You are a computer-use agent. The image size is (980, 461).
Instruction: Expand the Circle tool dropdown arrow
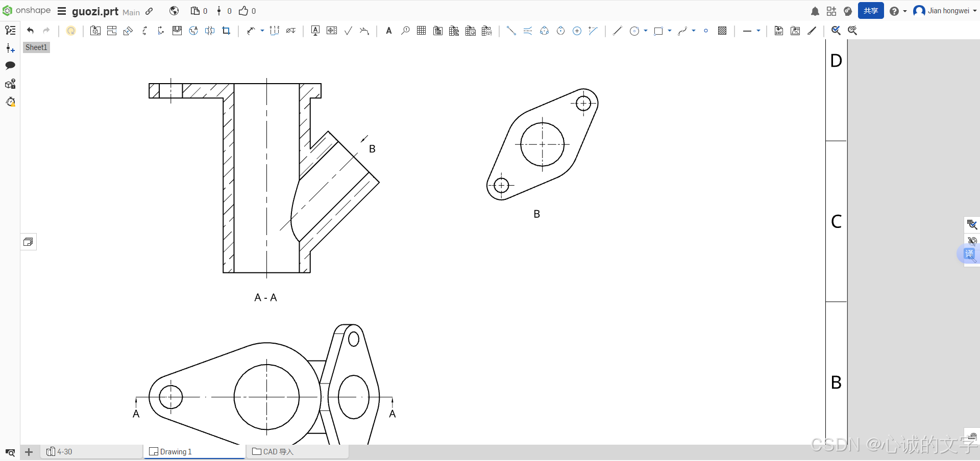646,31
